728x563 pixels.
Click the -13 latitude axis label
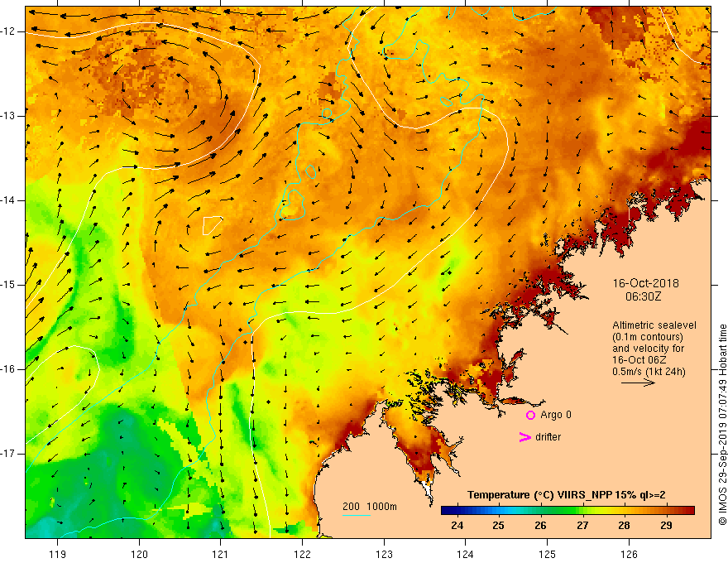point(8,116)
